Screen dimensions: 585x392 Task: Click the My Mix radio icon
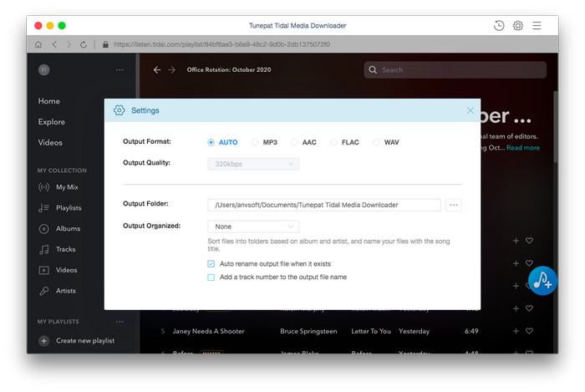point(43,187)
